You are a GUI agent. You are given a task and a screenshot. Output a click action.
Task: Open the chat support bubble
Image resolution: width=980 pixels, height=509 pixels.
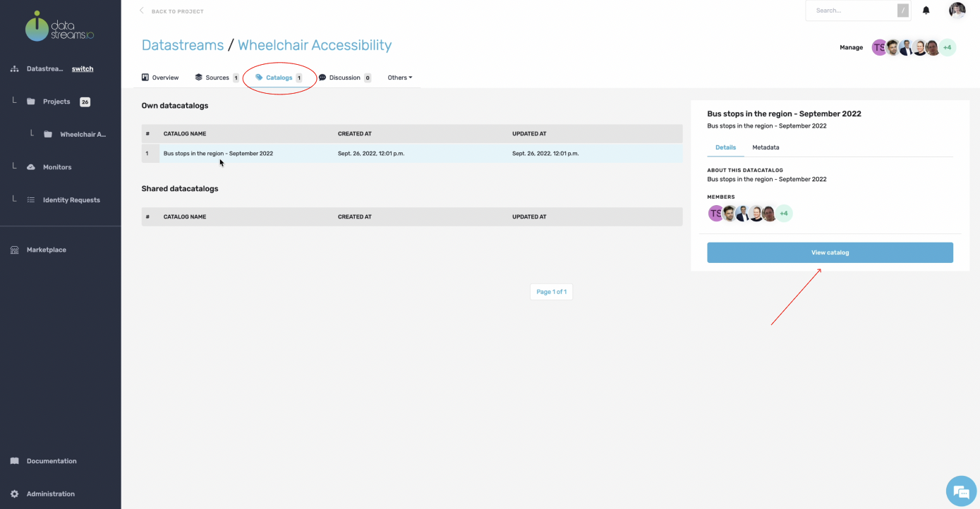(x=960, y=491)
